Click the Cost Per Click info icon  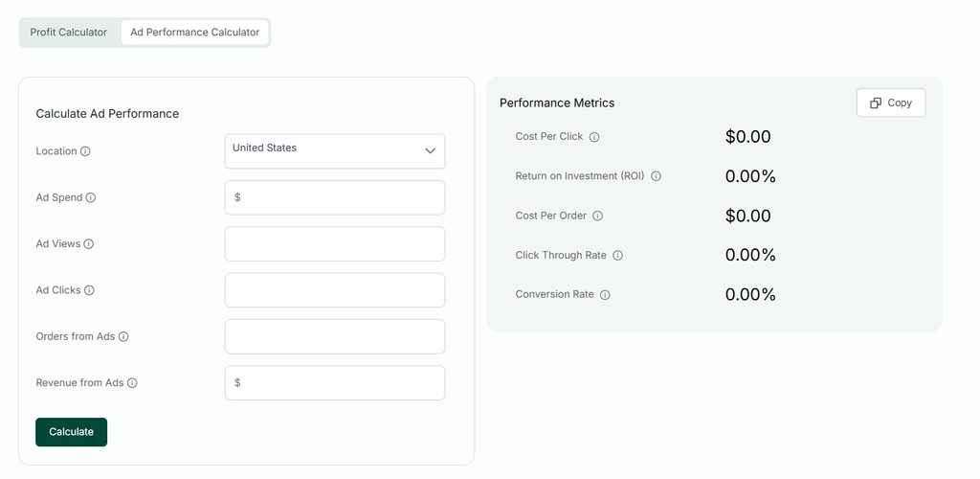[594, 137]
